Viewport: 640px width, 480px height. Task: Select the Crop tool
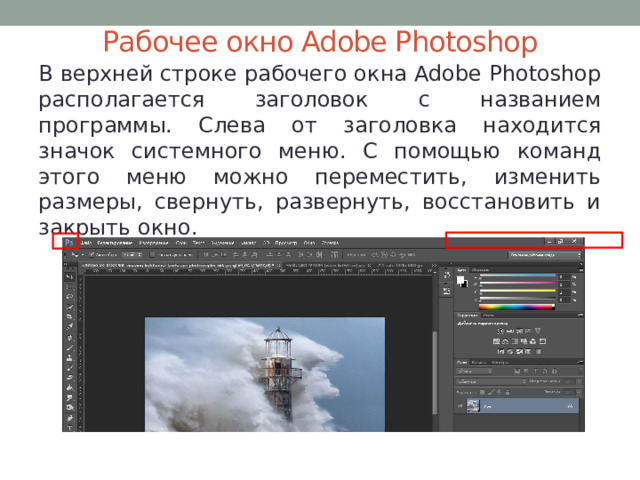pos(70,317)
